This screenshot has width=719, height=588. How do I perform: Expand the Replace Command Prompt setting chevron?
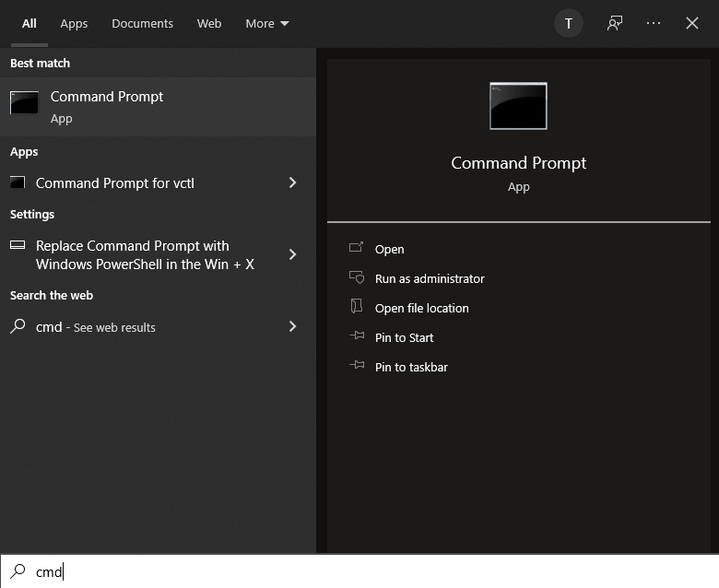[292, 254]
